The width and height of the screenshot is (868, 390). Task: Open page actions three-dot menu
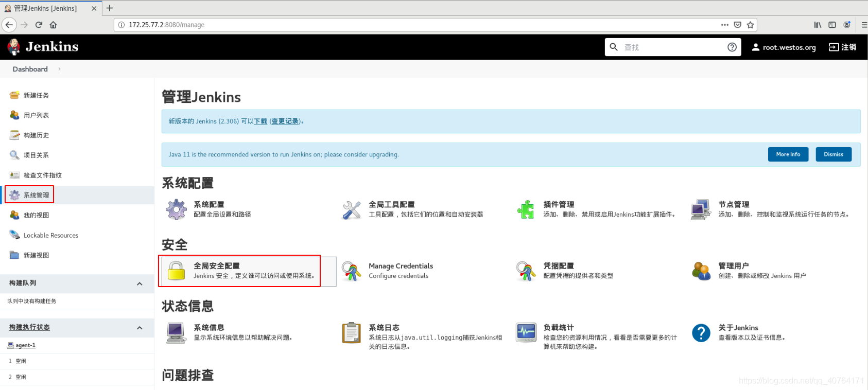tap(725, 25)
